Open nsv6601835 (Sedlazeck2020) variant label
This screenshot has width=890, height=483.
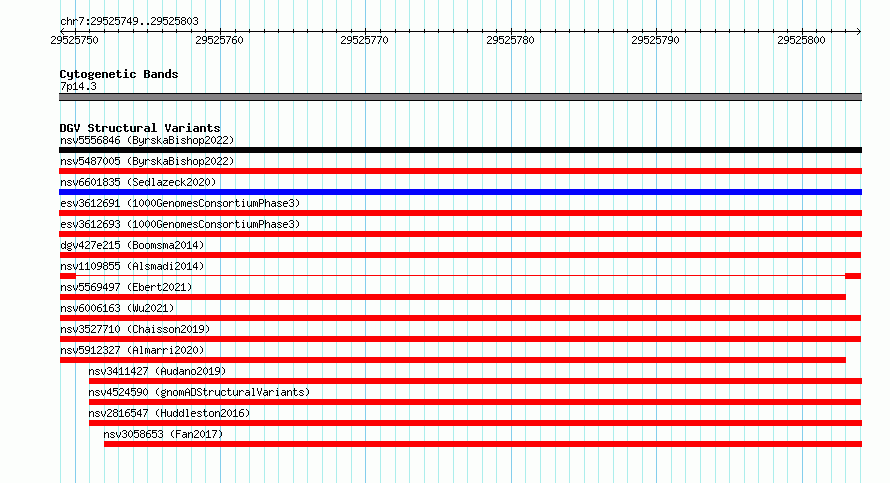point(138,182)
